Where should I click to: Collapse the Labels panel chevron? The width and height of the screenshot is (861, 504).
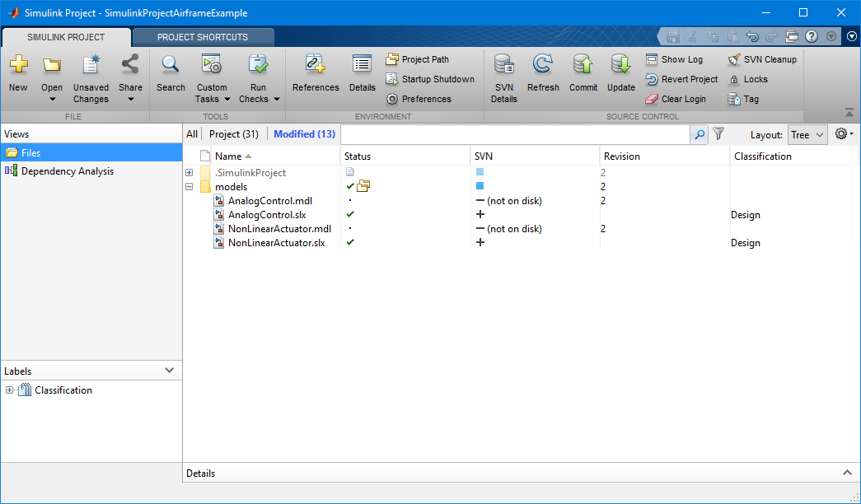tap(169, 371)
